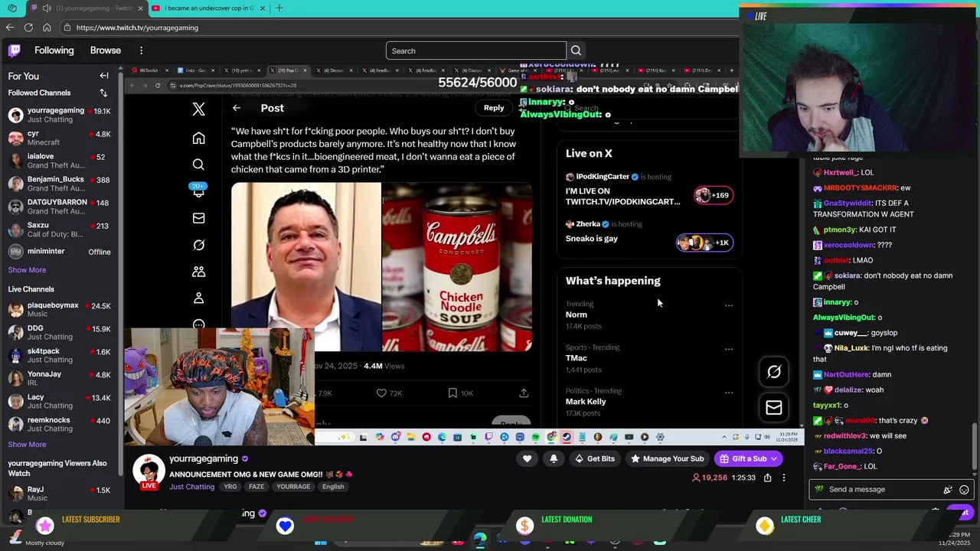Click the Get Bits button
The image size is (980, 551).
(594, 458)
